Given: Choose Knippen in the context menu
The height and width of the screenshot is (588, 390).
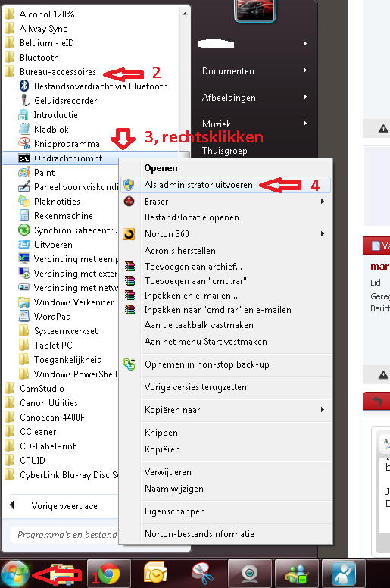Looking at the screenshot, I should (161, 433).
